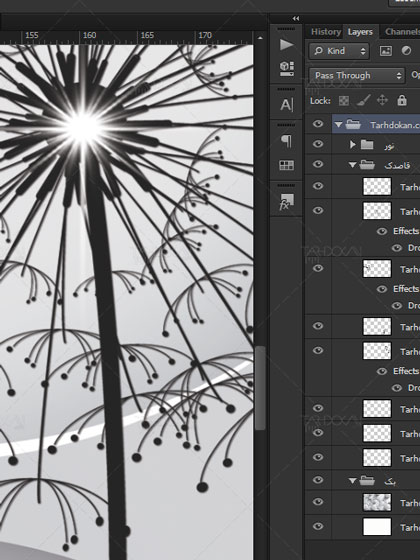
Task: Collapse the بک group
Action: 352,481
